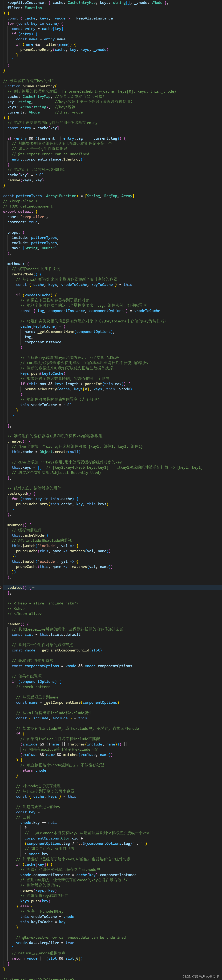Click the "this.$watch('include', val => {" line
Screen dimensions: 222x980
pyautogui.click(x=45, y=546)
